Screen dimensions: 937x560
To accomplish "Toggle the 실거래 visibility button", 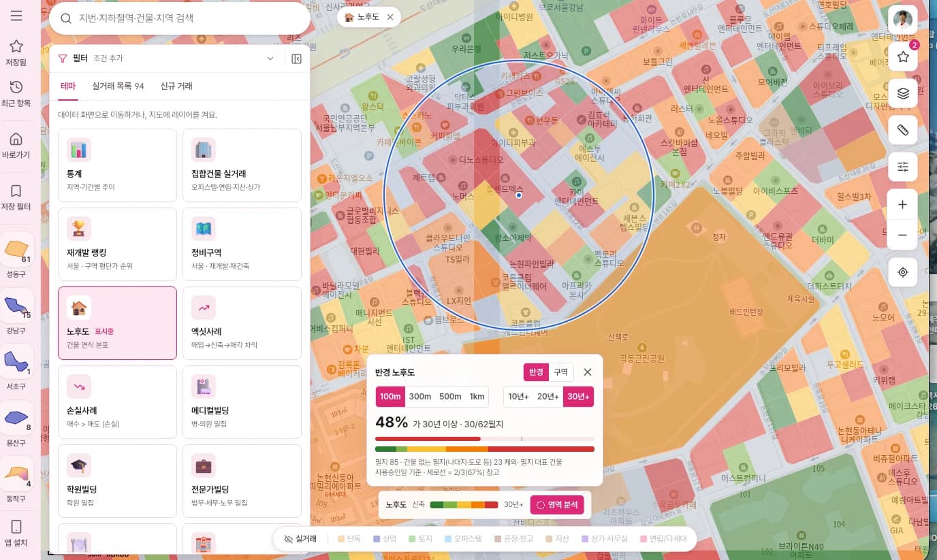I will coord(300,539).
